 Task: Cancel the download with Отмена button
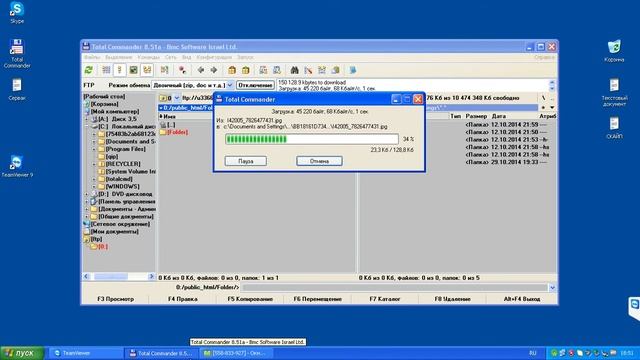pos(319,161)
